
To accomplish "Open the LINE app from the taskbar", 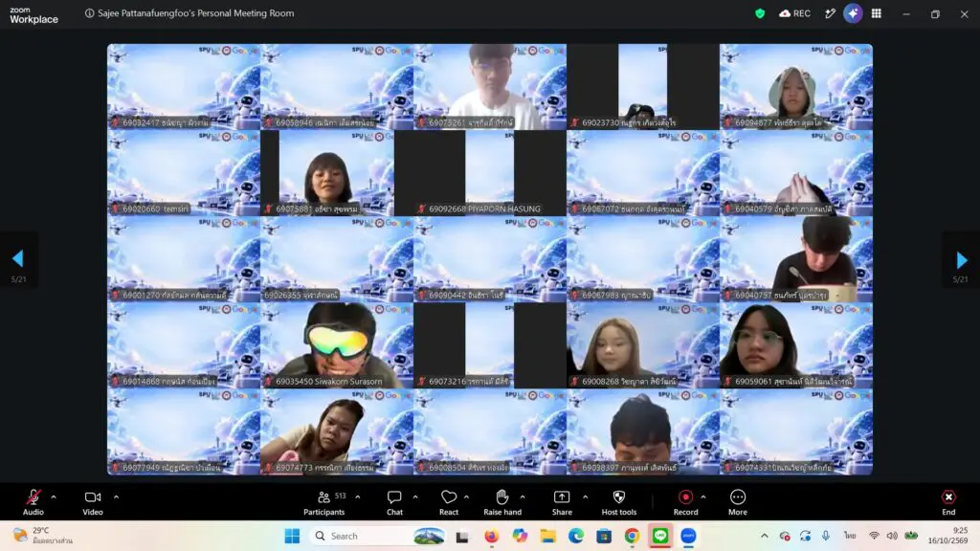I will click(x=660, y=536).
